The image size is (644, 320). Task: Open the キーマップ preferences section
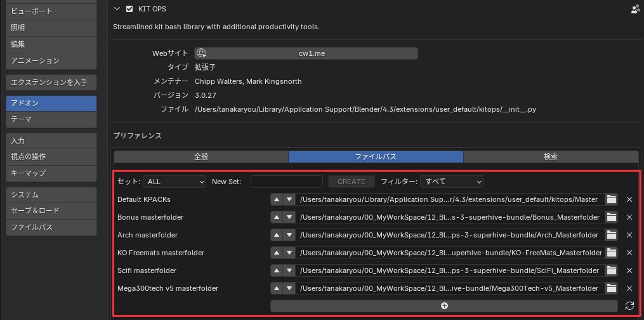pos(51,173)
